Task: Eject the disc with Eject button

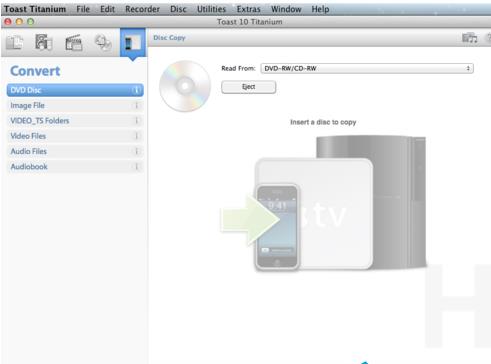Action: [248, 87]
